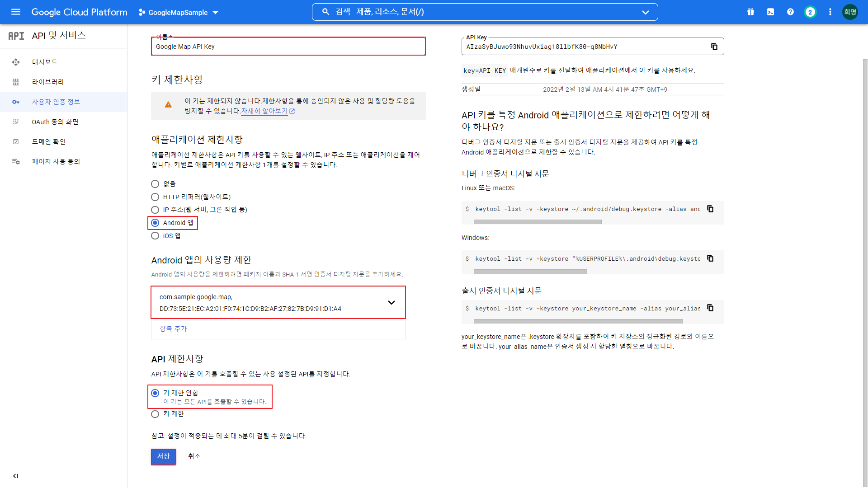Image resolution: width=868 pixels, height=488 pixels.
Task: Open OAuth 동의 화면 menu item
Action: pyautogui.click(x=55, y=122)
